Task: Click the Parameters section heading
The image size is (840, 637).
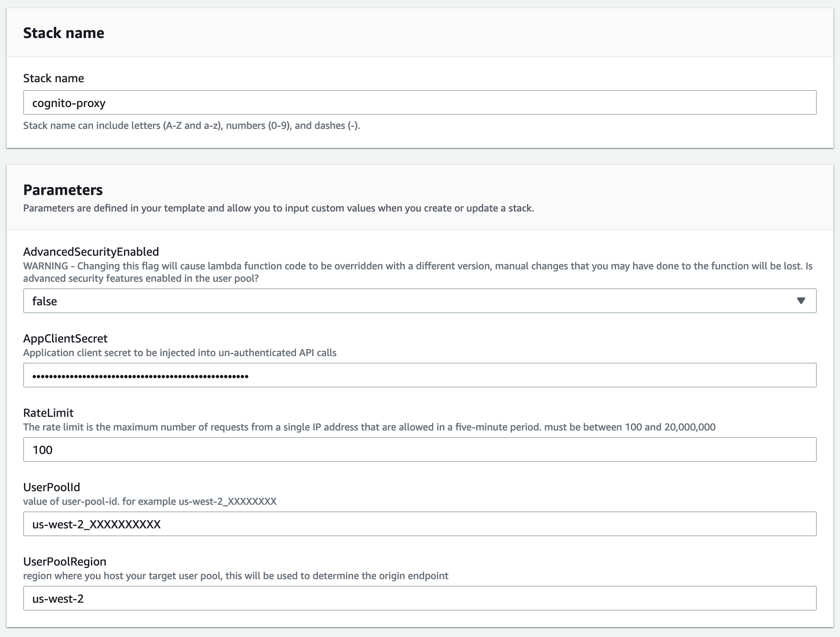Action: click(x=63, y=190)
